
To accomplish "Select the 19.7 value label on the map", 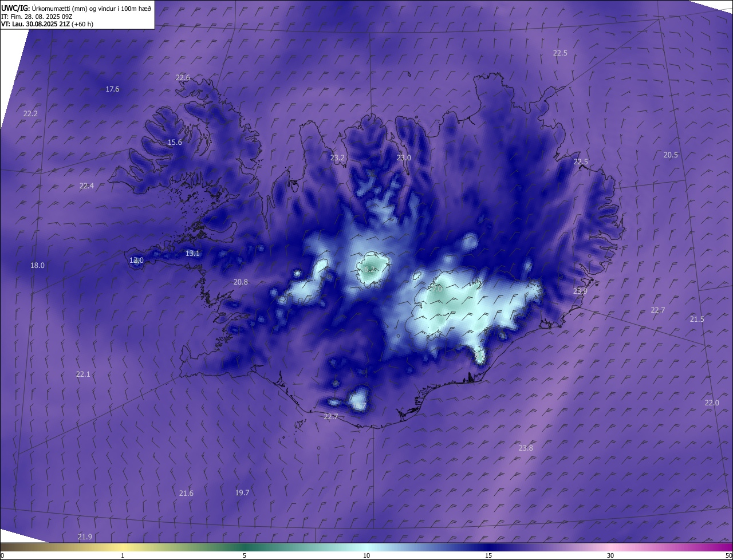I will click(242, 492).
